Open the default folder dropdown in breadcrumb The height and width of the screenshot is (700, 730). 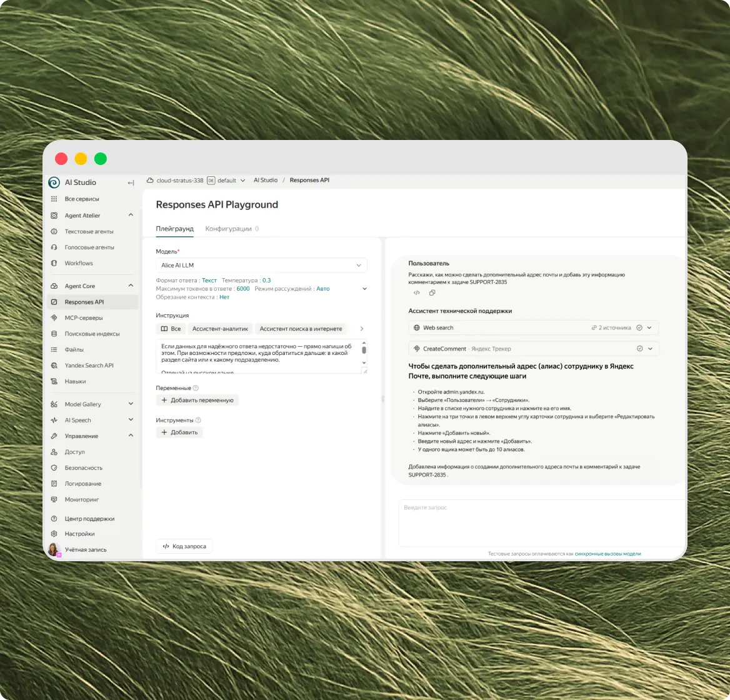[x=242, y=181]
